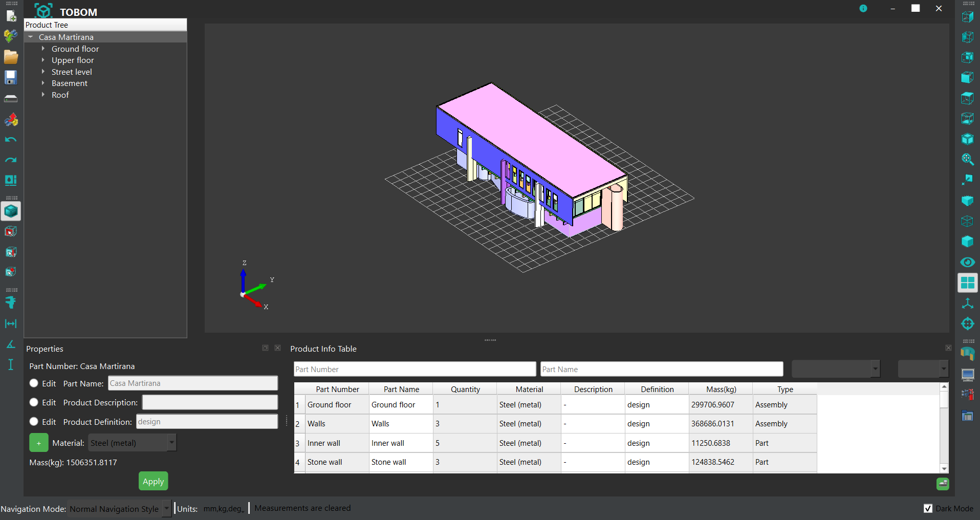The image size is (980, 520).
Task: Expand the Ground floor tree node
Action: [43, 49]
